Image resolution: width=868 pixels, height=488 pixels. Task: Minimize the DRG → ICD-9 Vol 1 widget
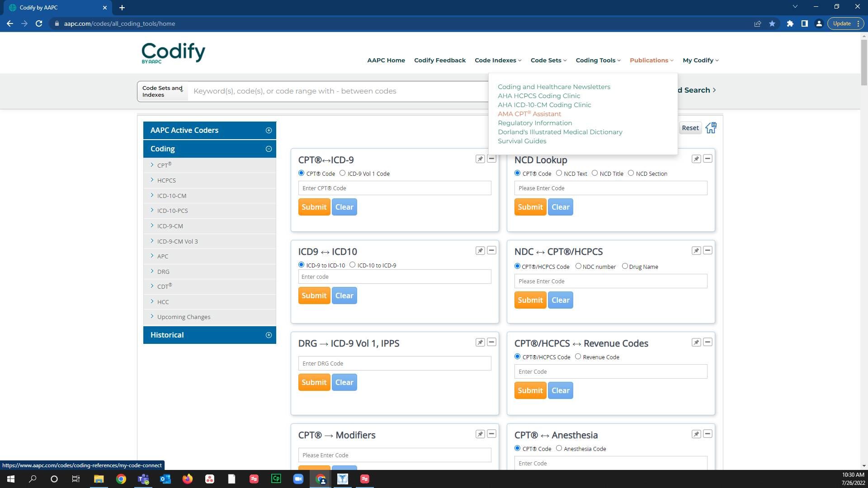tap(491, 342)
